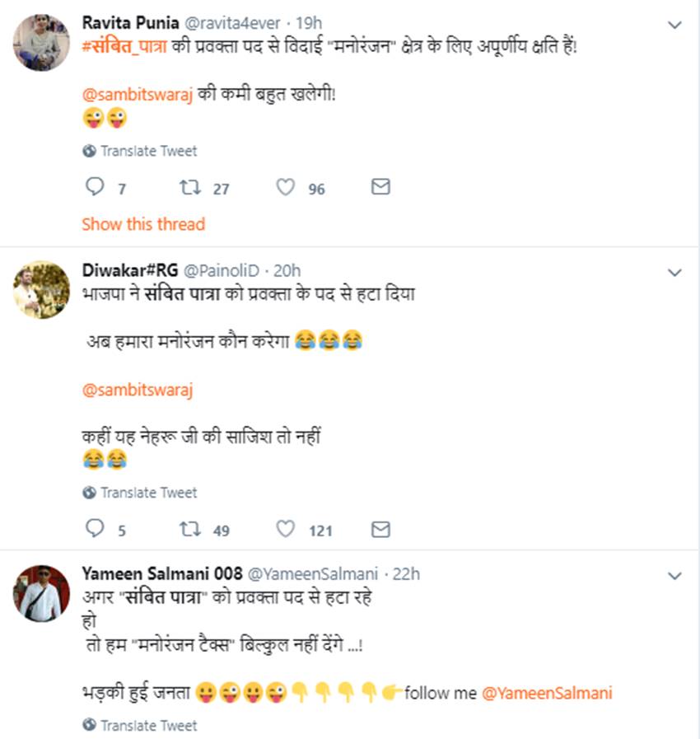Screen dimensions: 700x739
Task: Retweet Diwakar#RG's tweet
Action: pos(190,530)
